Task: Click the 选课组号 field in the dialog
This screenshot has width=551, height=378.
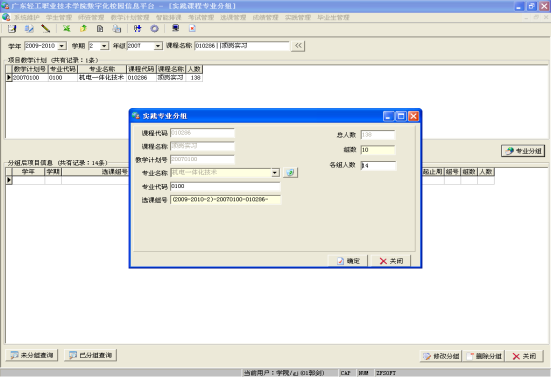Action: 225,200
